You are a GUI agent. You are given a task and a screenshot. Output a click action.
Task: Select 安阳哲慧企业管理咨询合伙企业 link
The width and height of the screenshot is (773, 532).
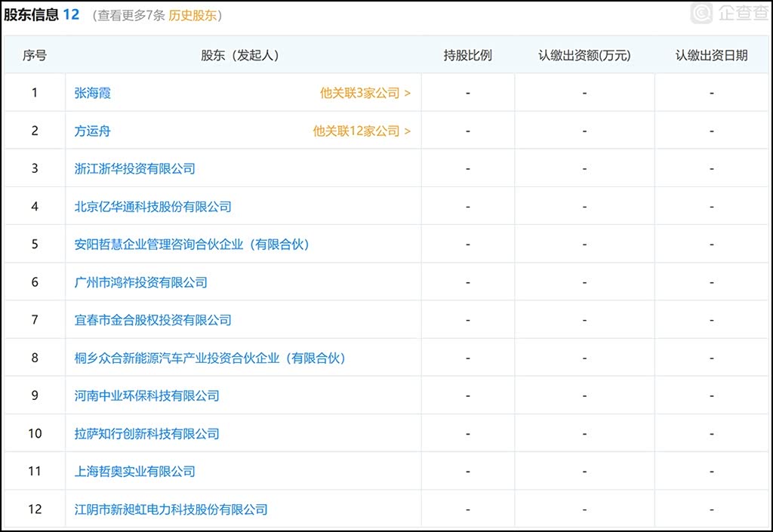pyautogui.click(x=192, y=244)
